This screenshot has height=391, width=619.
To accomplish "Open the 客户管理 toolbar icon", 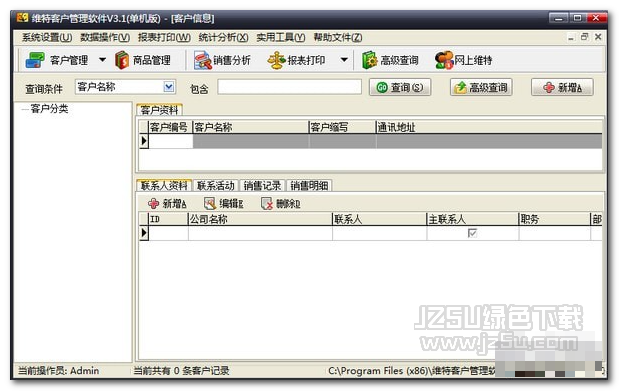I will pyautogui.click(x=57, y=60).
